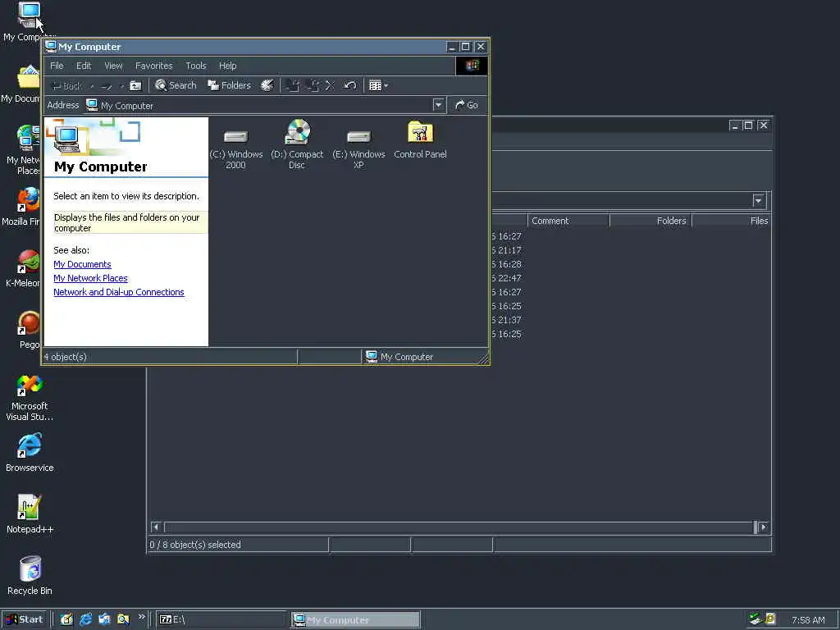
Task: Click the taskbar clock showing 7:58 AM
Action: click(x=808, y=620)
